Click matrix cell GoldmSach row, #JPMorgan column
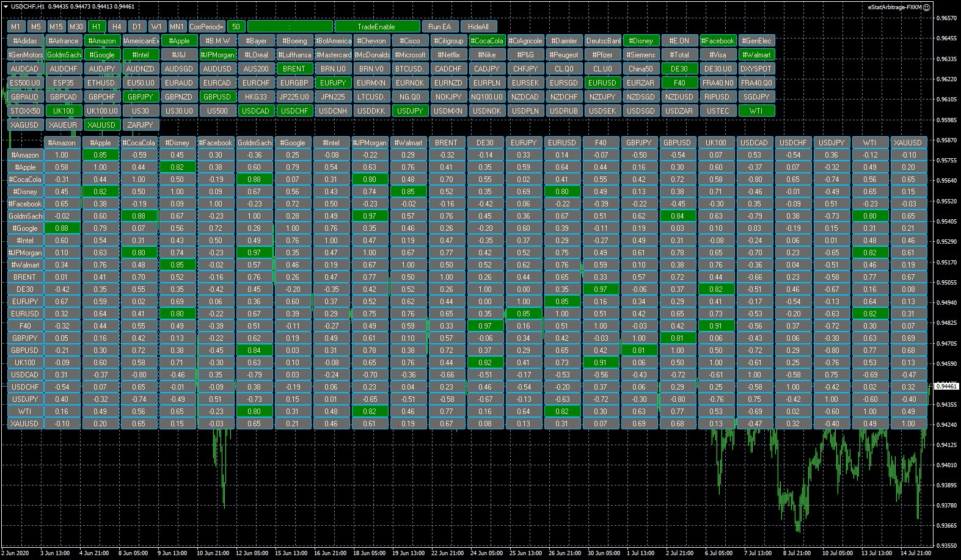The height and width of the screenshot is (560, 961). pyautogui.click(x=370, y=216)
